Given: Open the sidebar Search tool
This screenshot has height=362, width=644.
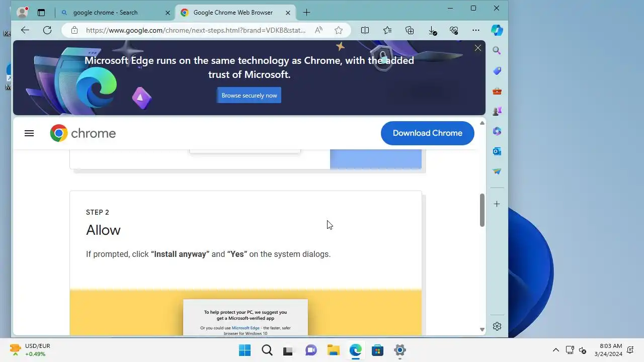Looking at the screenshot, I should (x=497, y=51).
